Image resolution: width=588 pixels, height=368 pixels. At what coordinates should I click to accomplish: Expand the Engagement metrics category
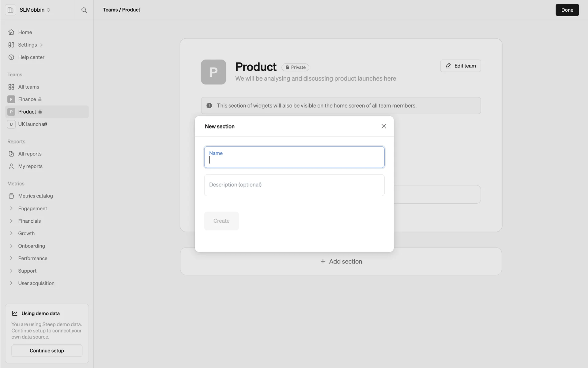click(11, 209)
